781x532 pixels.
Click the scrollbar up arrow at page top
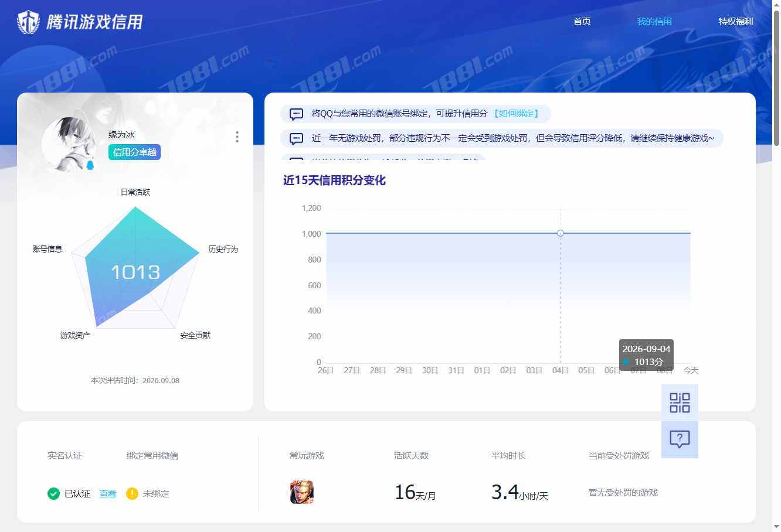tap(776, 5)
